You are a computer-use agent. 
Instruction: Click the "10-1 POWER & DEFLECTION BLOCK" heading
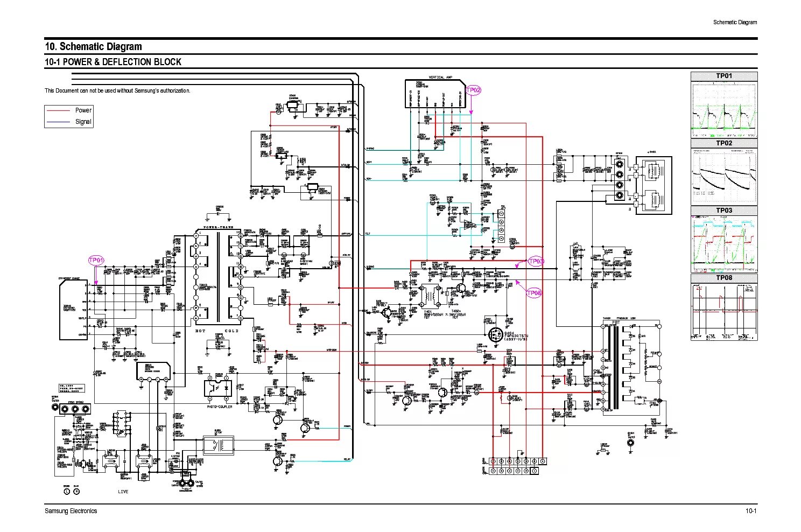pos(113,62)
